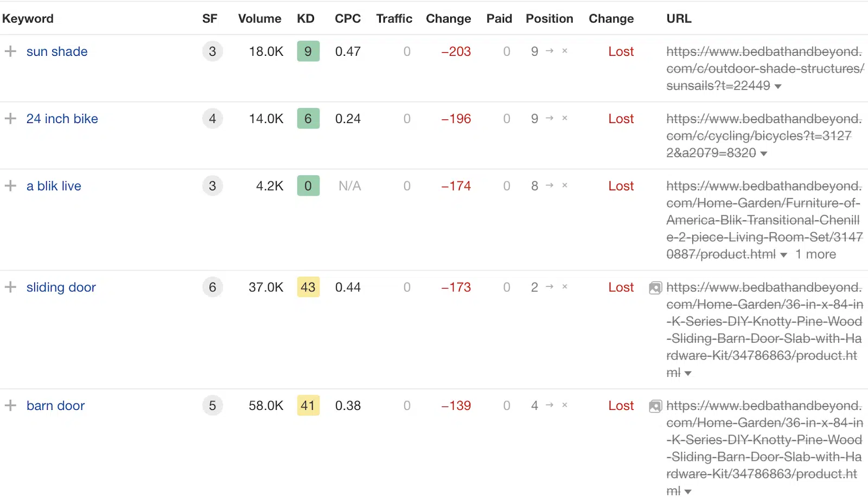Open URL dropdown arrow for a blik live
The height and width of the screenshot is (500, 868).
783,255
